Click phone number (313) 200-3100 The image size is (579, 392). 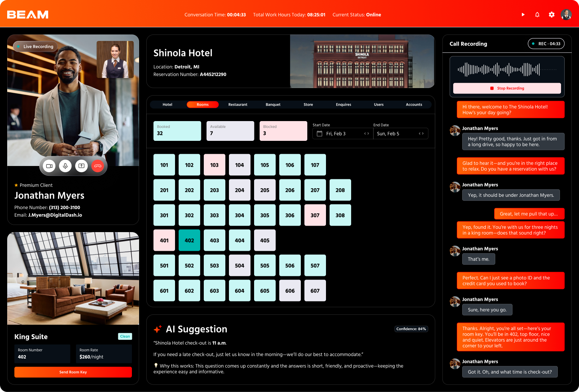click(x=65, y=208)
